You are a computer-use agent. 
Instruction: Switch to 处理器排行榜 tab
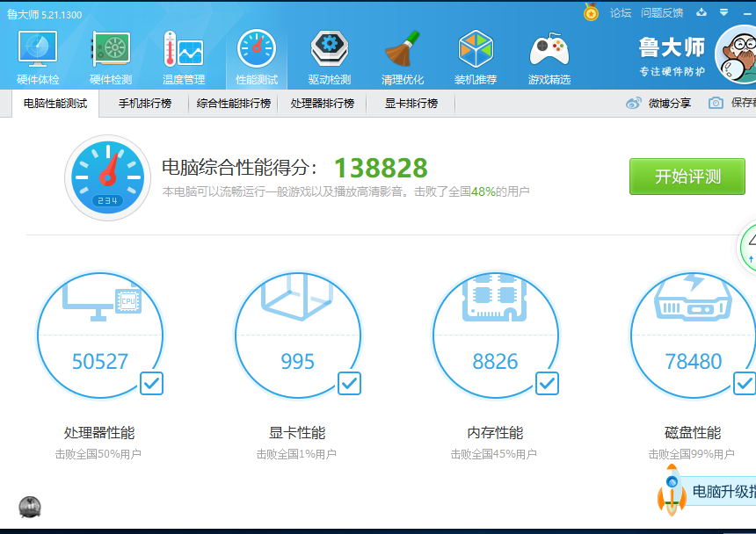click(x=322, y=104)
